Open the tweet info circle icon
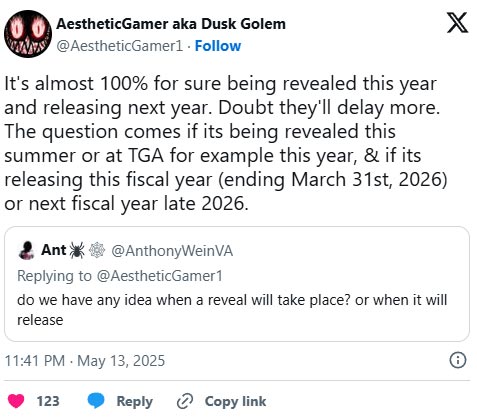The width and height of the screenshot is (477, 418). [458, 361]
